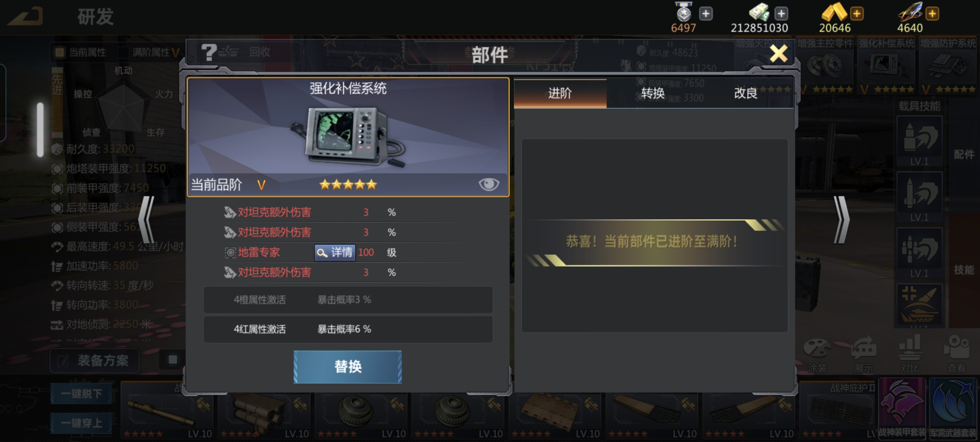Switch to the 改良 tab
Screen dimensions: 980x442
click(745, 93)
